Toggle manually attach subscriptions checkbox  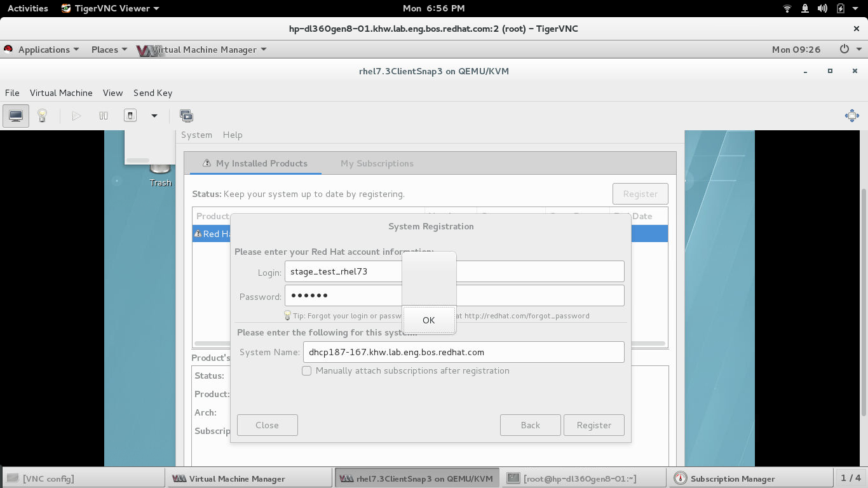[x=307, y=370]
